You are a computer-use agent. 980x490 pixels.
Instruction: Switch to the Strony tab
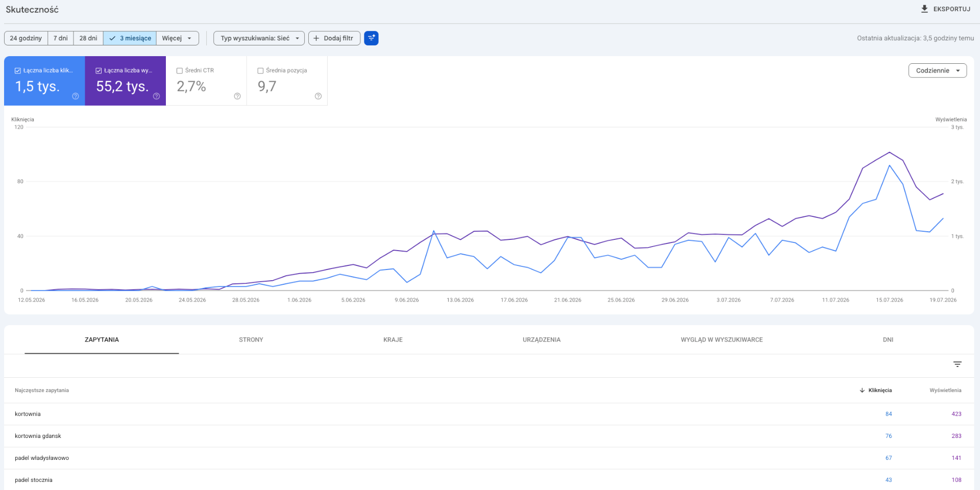click(x=251, y=339)
